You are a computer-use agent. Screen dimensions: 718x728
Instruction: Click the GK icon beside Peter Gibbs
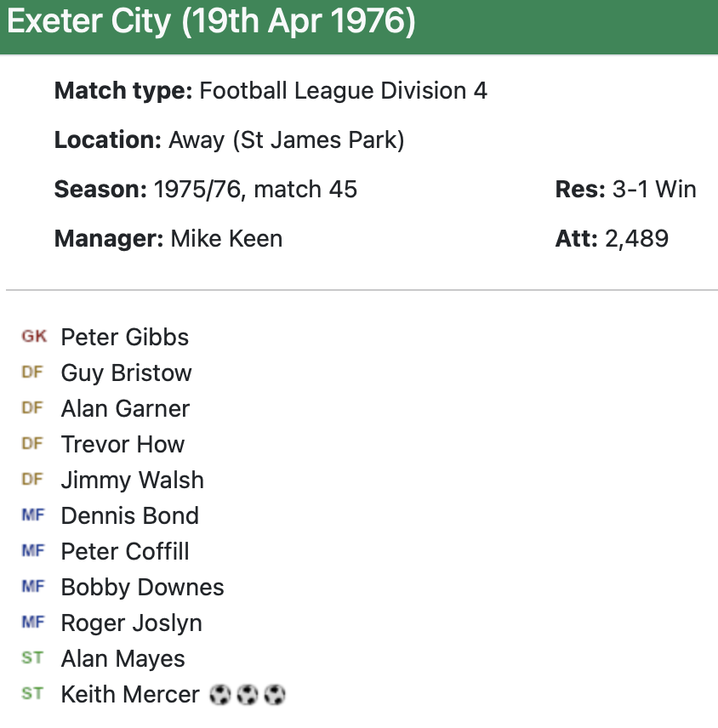(34, 337)
